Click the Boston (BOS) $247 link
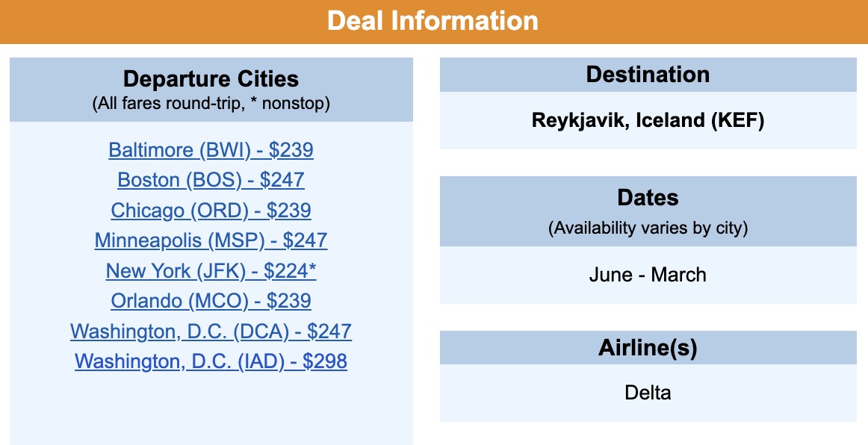 (211, 180)
